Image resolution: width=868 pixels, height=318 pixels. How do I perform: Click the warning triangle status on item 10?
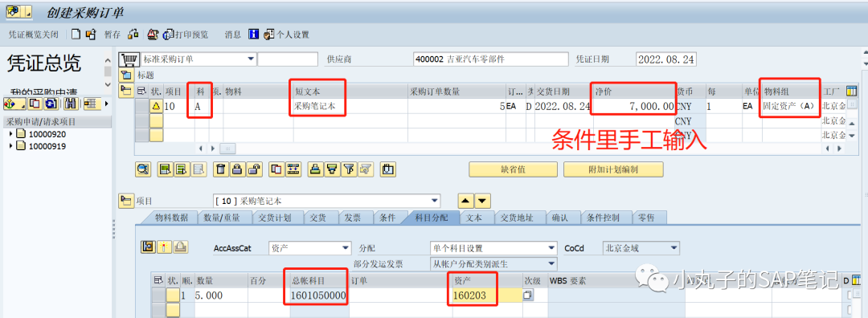156,106
